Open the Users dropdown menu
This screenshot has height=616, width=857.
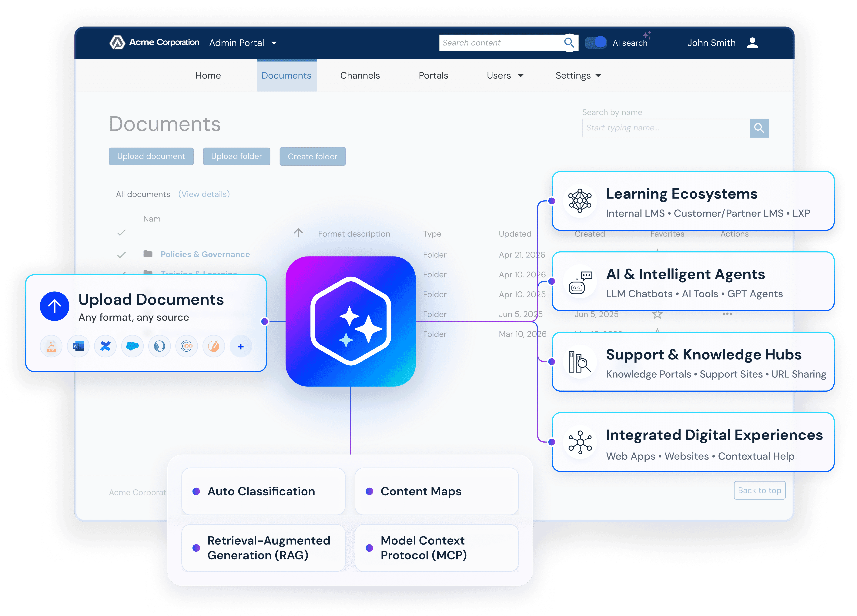click(505, 75)
